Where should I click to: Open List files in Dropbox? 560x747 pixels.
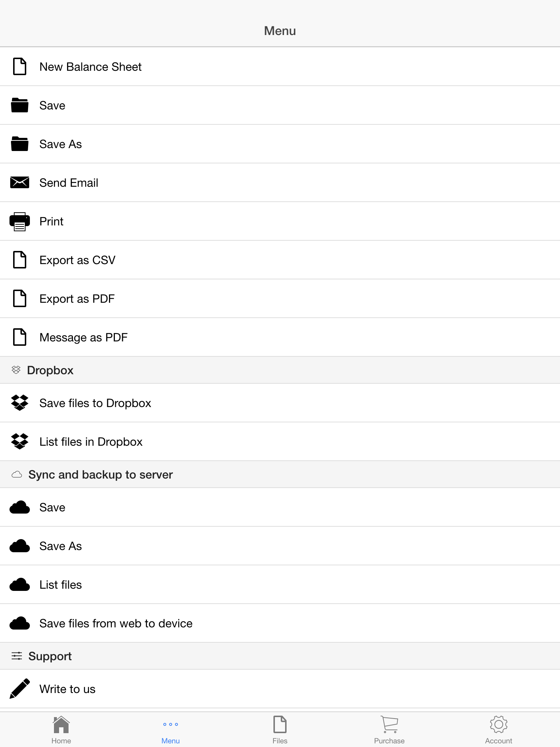pyautogui.click(x=280, y=442)
